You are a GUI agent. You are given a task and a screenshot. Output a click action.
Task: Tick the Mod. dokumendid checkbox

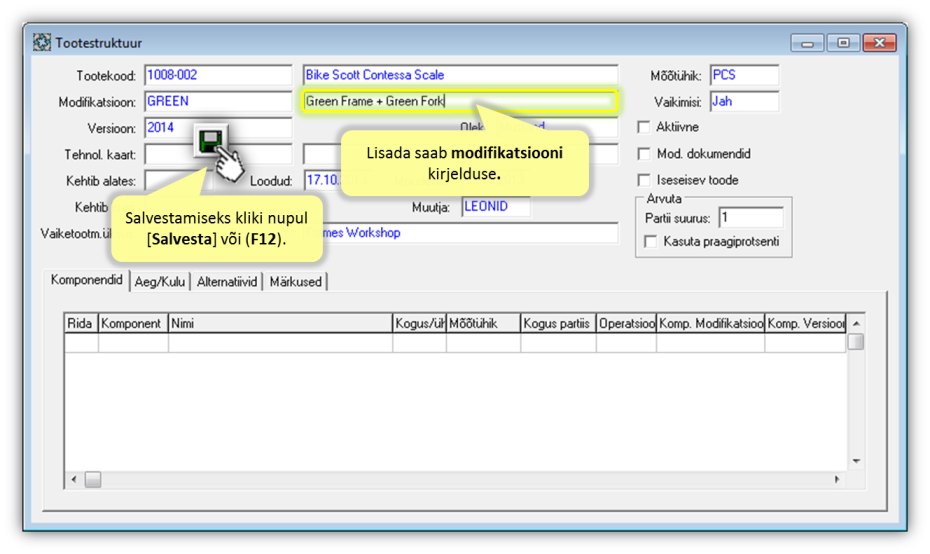(x=644, y=154)
